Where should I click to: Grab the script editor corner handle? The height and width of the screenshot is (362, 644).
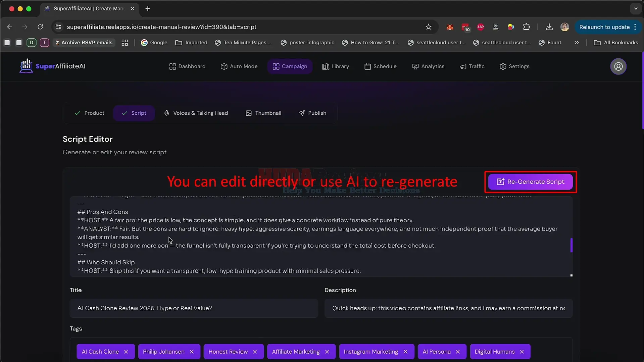(x=571, y=275)
